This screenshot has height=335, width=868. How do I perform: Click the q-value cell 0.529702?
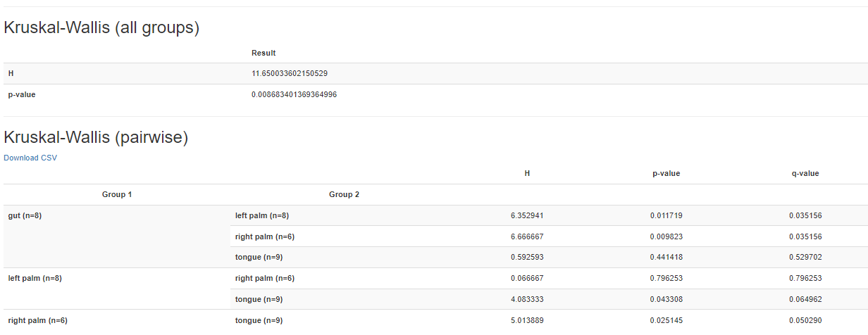(805, 257)
